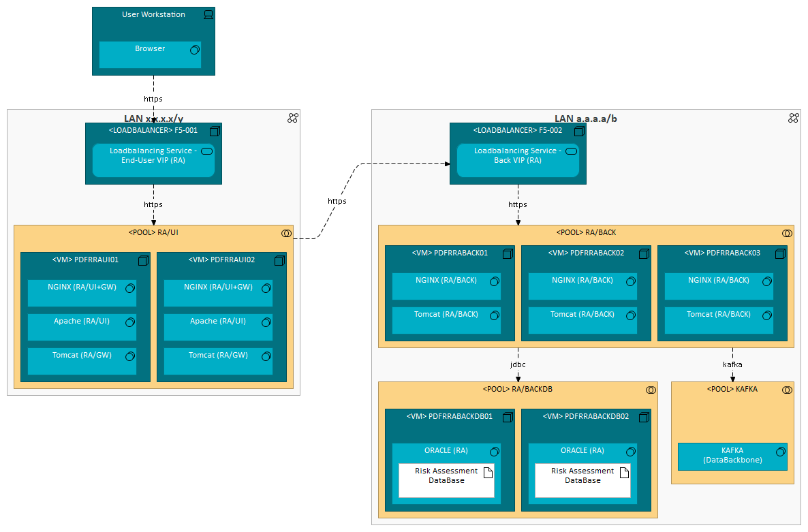Click the cube icon on VM PDFRRAUI02

coord(279,260)
